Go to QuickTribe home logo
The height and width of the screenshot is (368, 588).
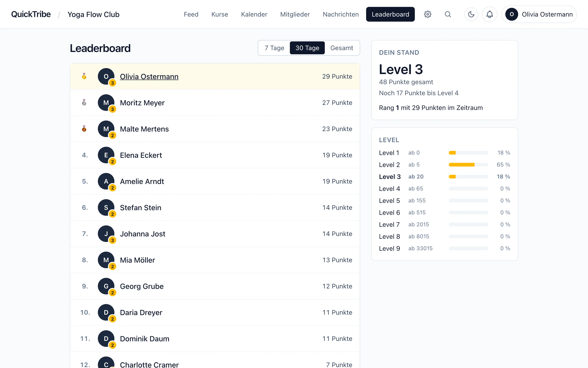click(31, 14)
